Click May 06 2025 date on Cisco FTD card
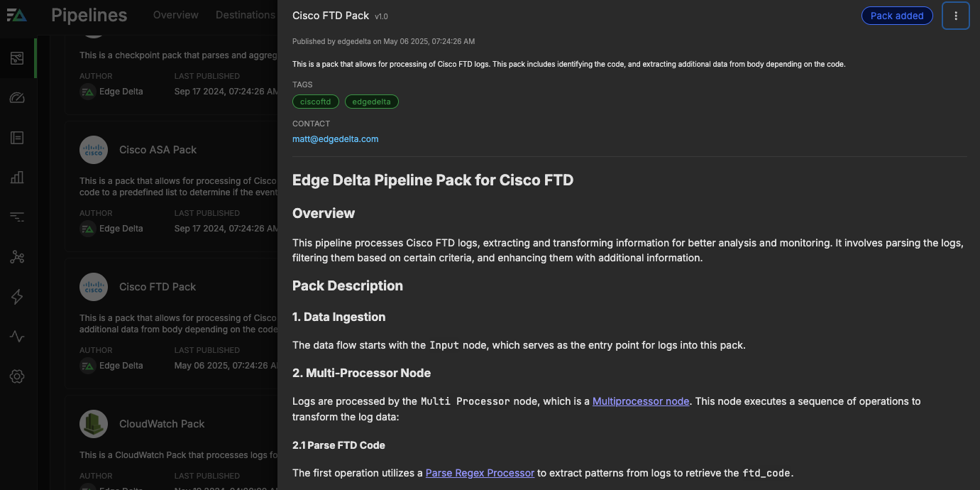This screenshot has height=490, width=980. (226, 366)
